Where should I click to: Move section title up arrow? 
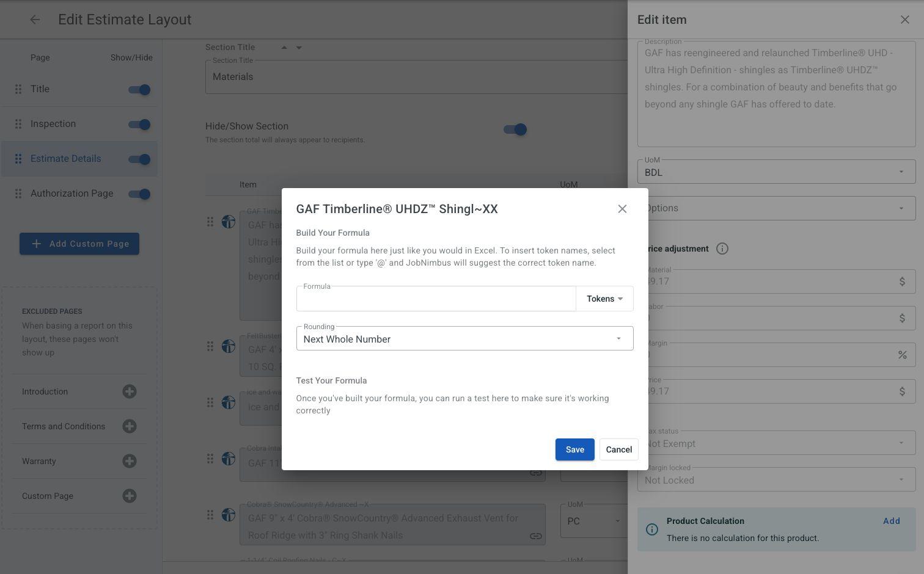click(x=284, y=48)
